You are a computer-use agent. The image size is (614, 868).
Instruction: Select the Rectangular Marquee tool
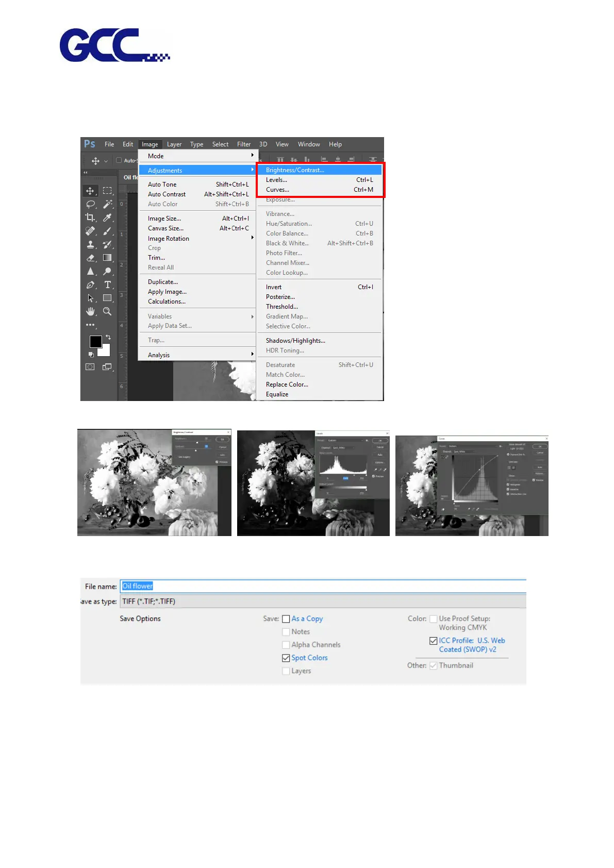point(107,191)
